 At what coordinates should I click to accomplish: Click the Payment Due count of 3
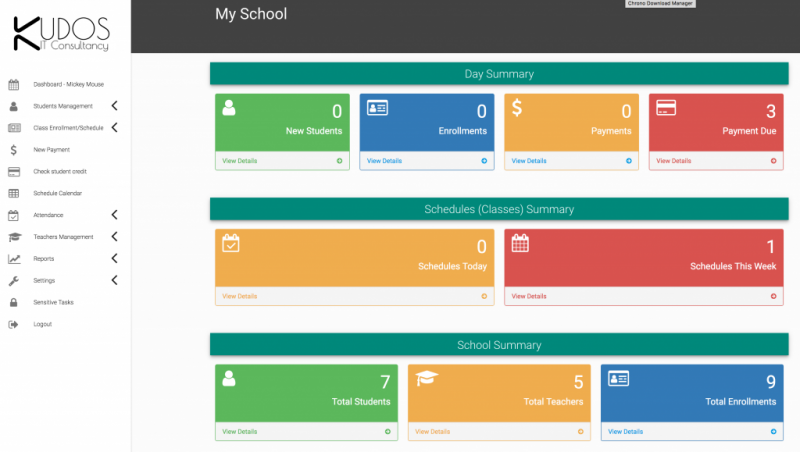770,111
